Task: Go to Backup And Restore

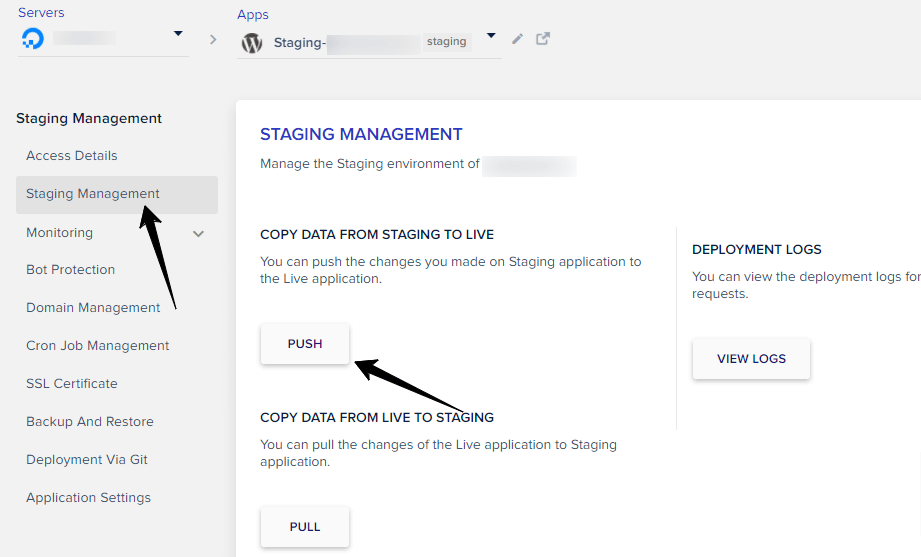Action: point(90,422)
